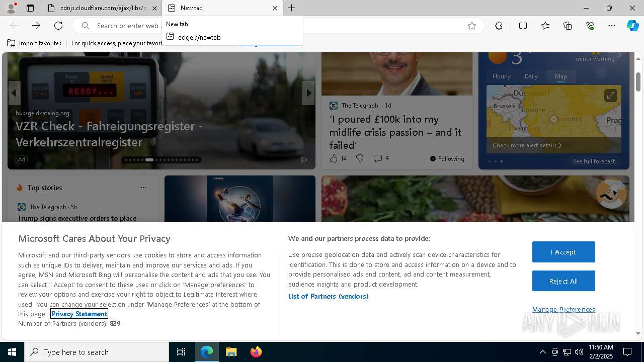Toggle Following for The Telegraph
This screenshot has height=362, width=644.
click(447, 159)
